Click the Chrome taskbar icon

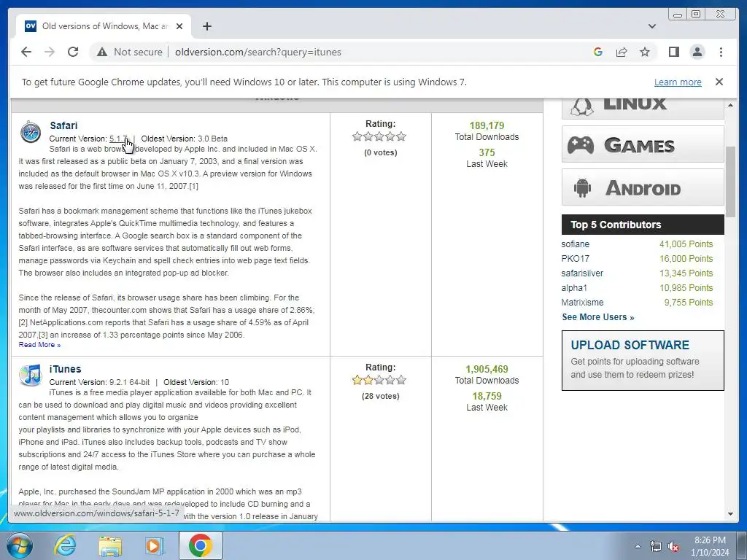pos(200,545)
